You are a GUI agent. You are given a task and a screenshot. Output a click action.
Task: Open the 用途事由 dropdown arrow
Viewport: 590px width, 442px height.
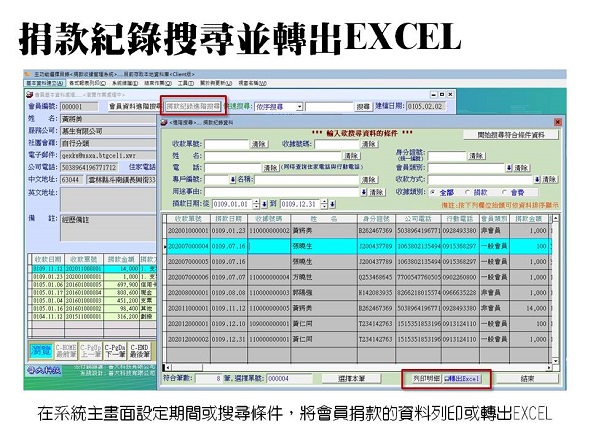[363, 192]
